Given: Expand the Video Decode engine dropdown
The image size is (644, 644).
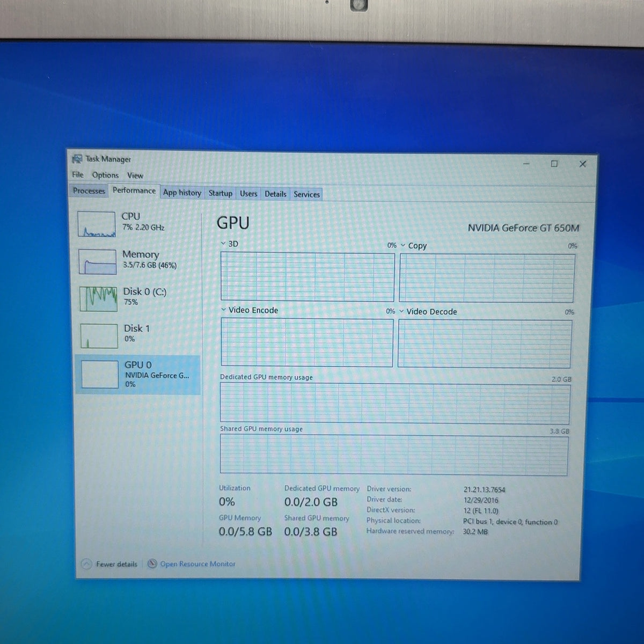Looking at the screenshot, I should pyautogui.click(x=401, y=311).
